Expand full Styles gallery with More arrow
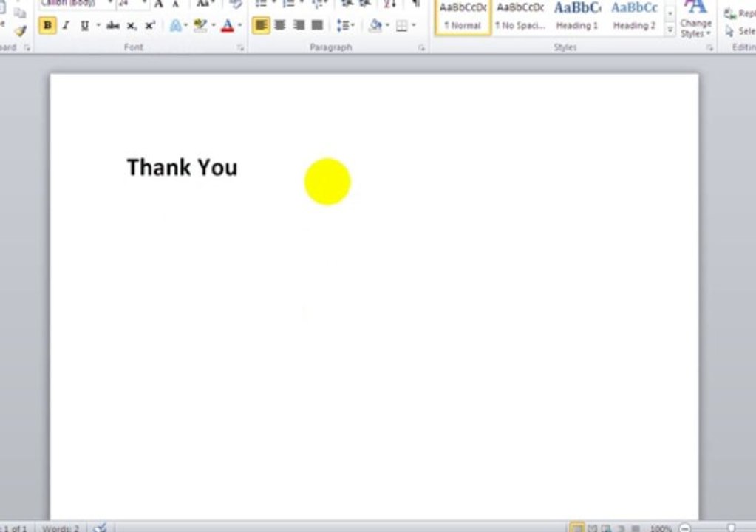Image resolution: width=756 pixels, height=532 pixels. [670, 30]
